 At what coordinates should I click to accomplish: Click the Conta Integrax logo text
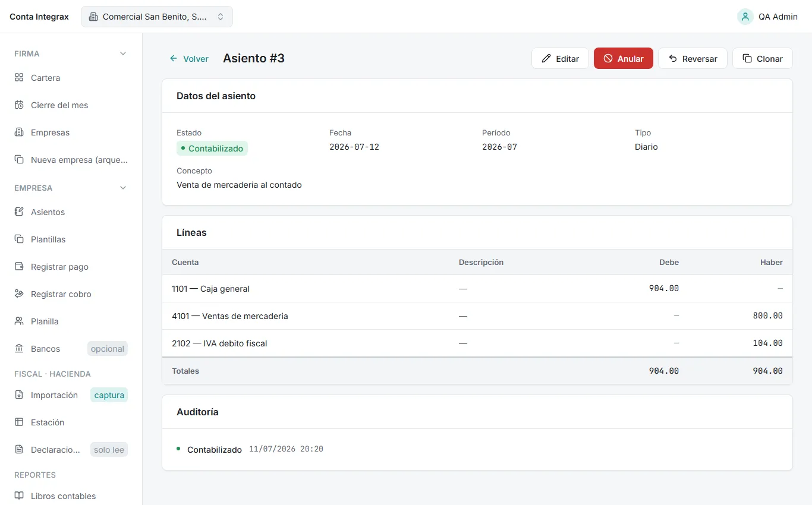[39, 17]
